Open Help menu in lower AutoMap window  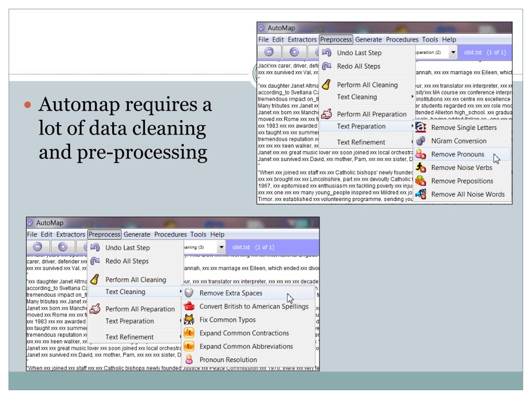[x=217, y=234]
